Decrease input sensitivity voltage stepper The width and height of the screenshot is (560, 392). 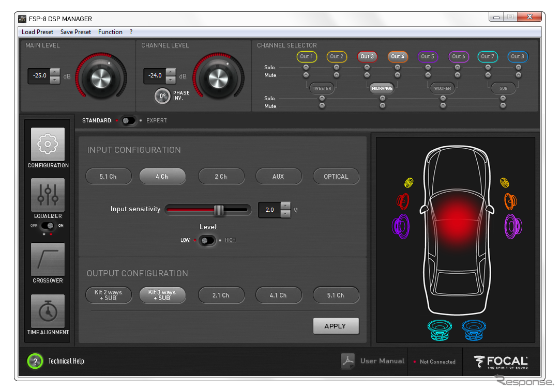click(x=285, y=214)
